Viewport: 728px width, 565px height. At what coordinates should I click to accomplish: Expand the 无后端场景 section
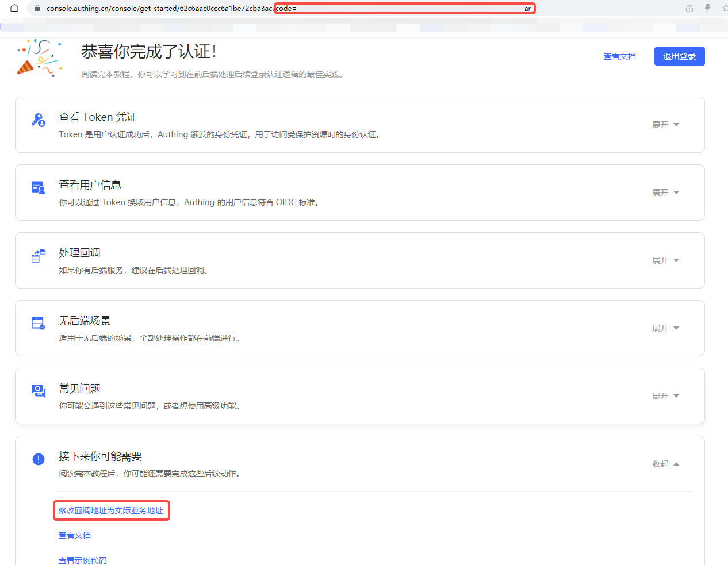(665, 328)
